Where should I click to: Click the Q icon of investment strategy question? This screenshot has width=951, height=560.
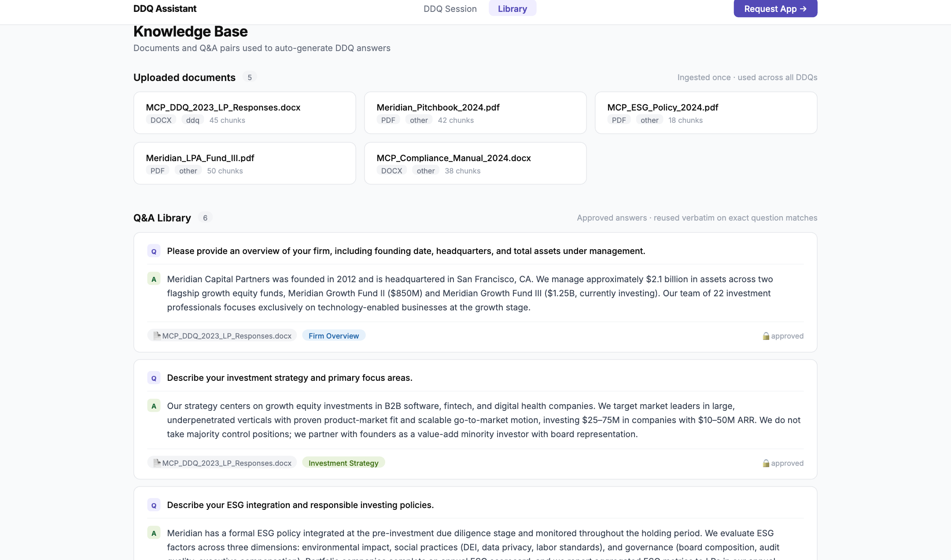[154, 378]
